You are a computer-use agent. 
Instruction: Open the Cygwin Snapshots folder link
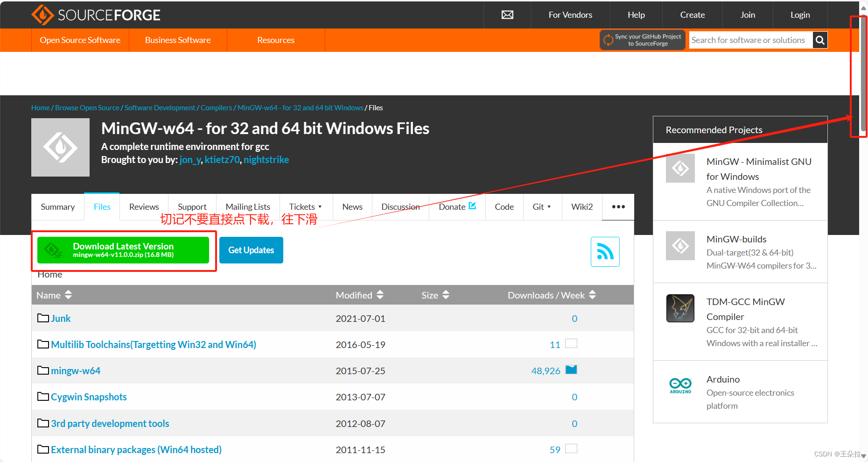[x=89, y=397]
